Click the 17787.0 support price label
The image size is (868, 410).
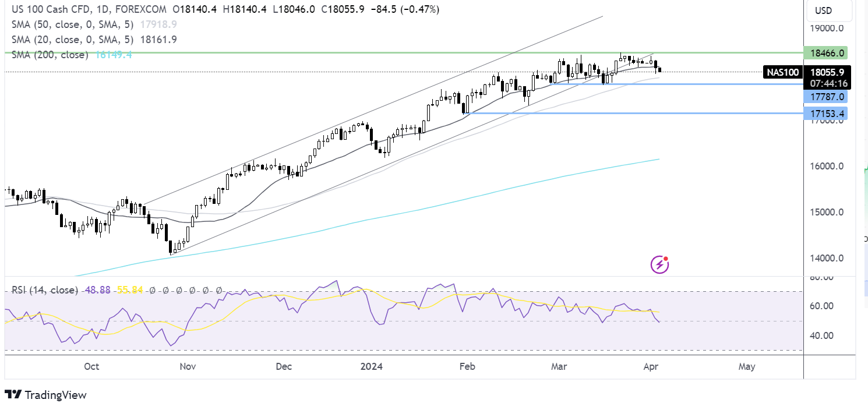click(x=825, y=97)
